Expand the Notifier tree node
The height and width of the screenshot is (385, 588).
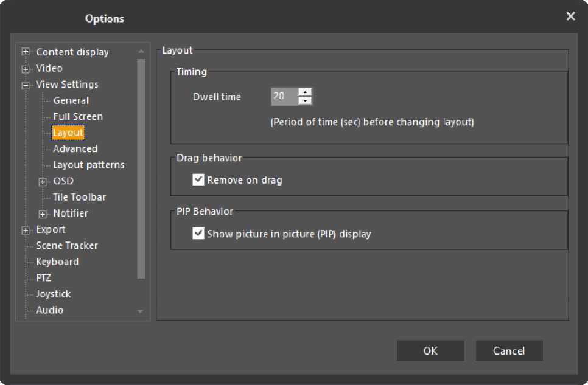point(43,213)
